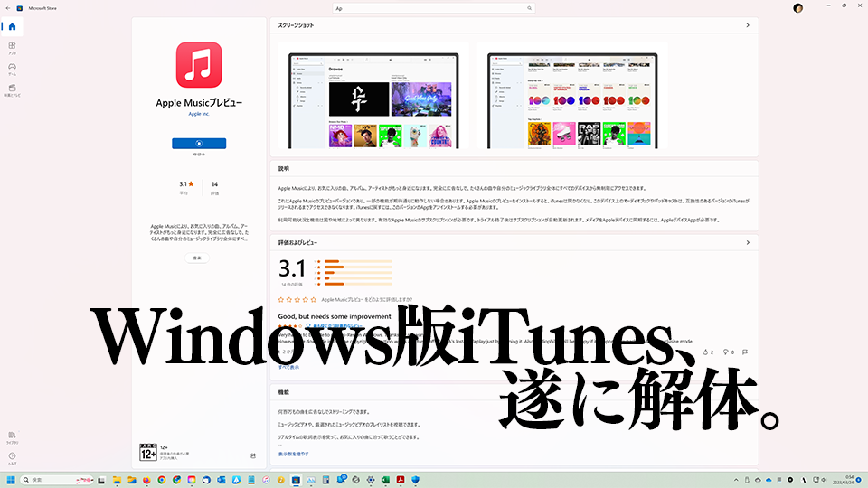Click the すべて表示 link under the review

pyautogui.click(x=288, y=368)
